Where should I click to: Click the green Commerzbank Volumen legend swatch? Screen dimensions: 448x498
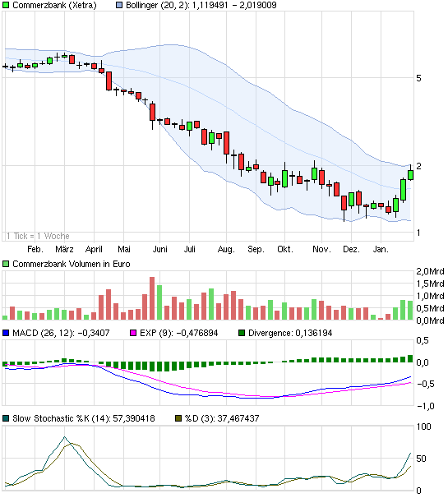tap(6, 264)
